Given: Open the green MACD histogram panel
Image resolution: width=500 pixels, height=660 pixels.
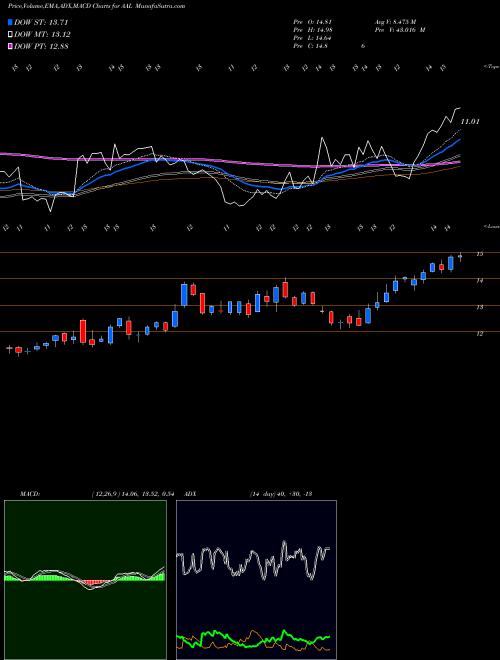Looking at the screenshot, I should [x=85, y=580].
